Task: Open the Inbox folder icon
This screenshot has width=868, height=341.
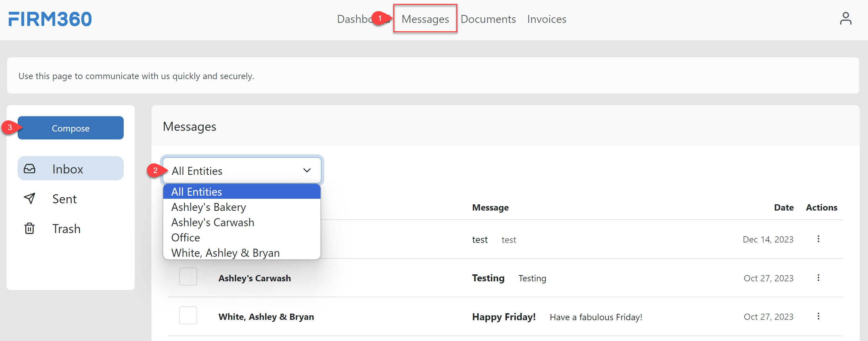Action: tap(30, 169)
